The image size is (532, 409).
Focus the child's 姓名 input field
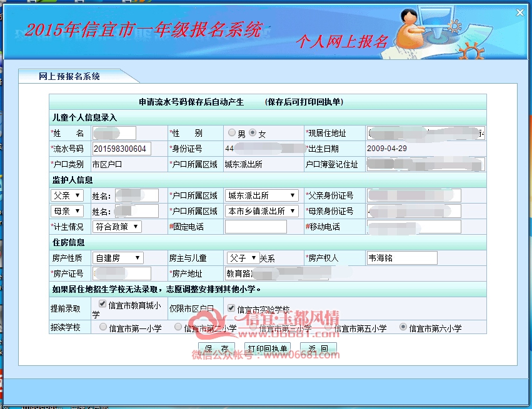pyautogui.click(x=114, y=133)
